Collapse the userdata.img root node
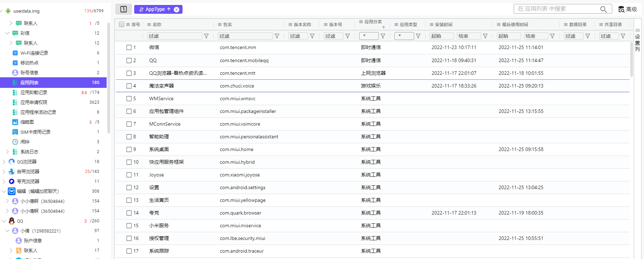 pyautogui.click(x=2, y=11)
